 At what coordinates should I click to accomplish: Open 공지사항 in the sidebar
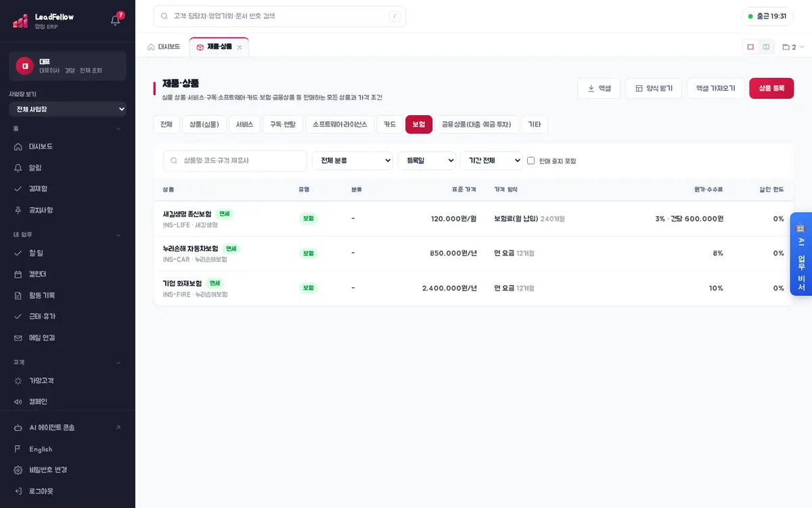click(68, 210)
